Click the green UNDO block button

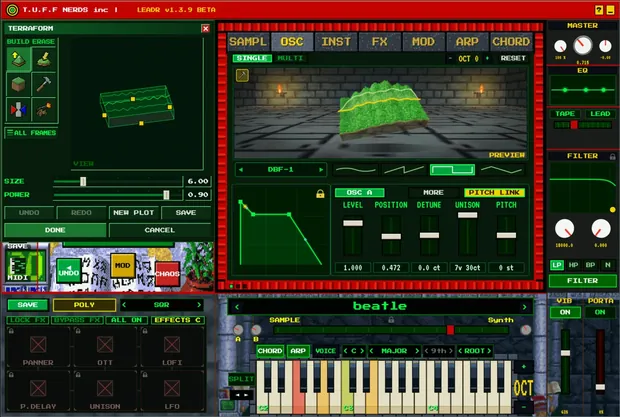point(68,270)
